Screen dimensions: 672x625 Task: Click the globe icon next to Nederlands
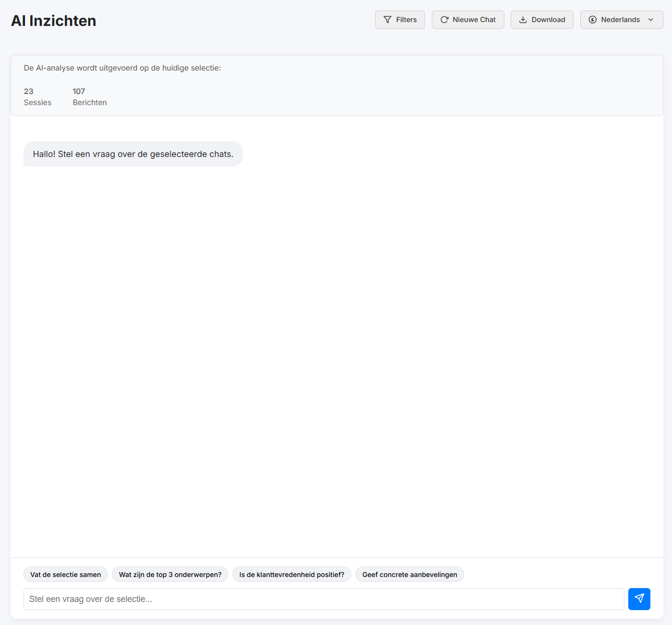(593, 20)
